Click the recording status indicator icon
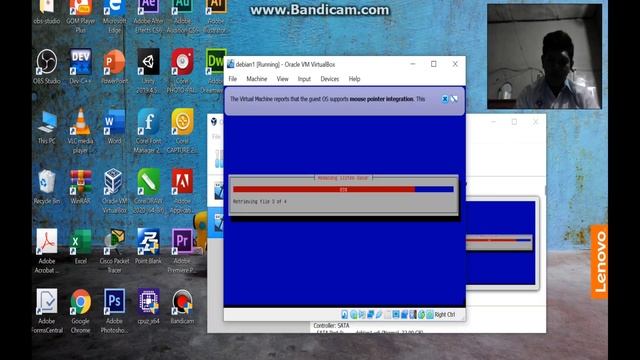This screenshot has width=640, height=360. pos(404,315)
